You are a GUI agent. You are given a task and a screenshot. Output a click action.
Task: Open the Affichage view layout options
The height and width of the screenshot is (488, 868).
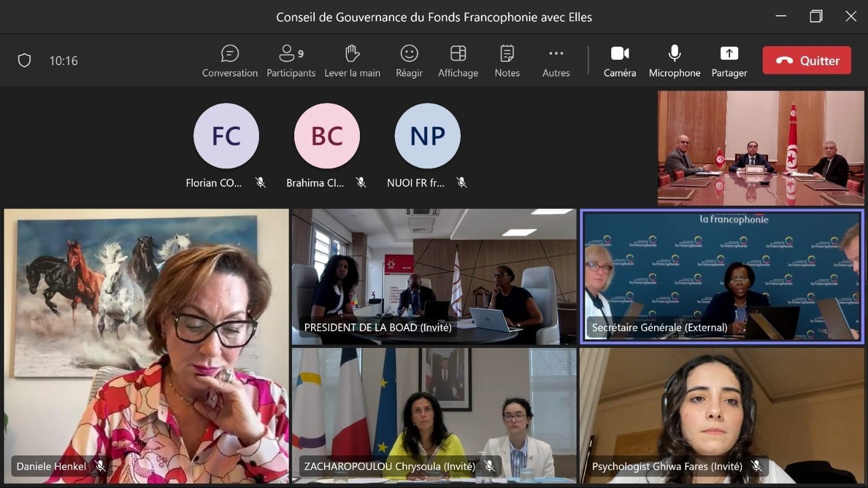[458, 61]
